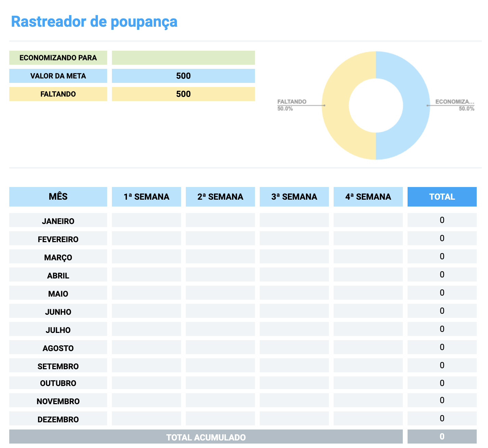
Task: Click the FALTANDO value cell showing 500
Action: tap(183, 94)
